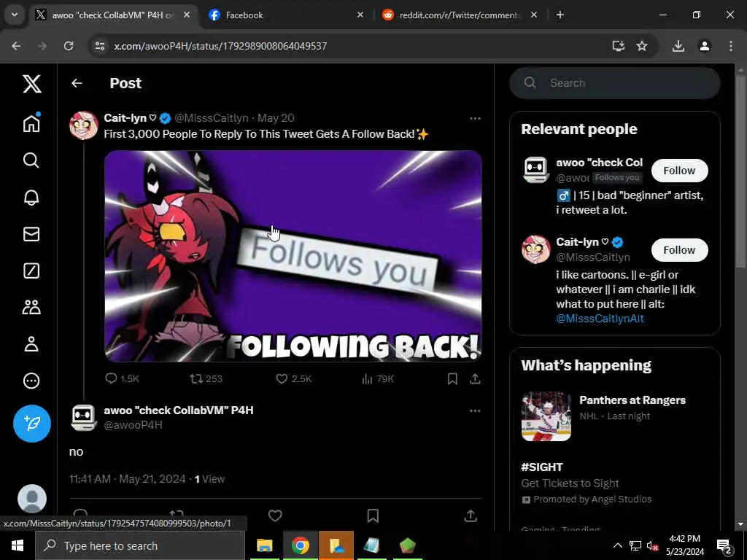This screenshot has height=560, width=747.
Task: Install app icon in address bar
Action: pyautogui.click(x=619, y=46)
